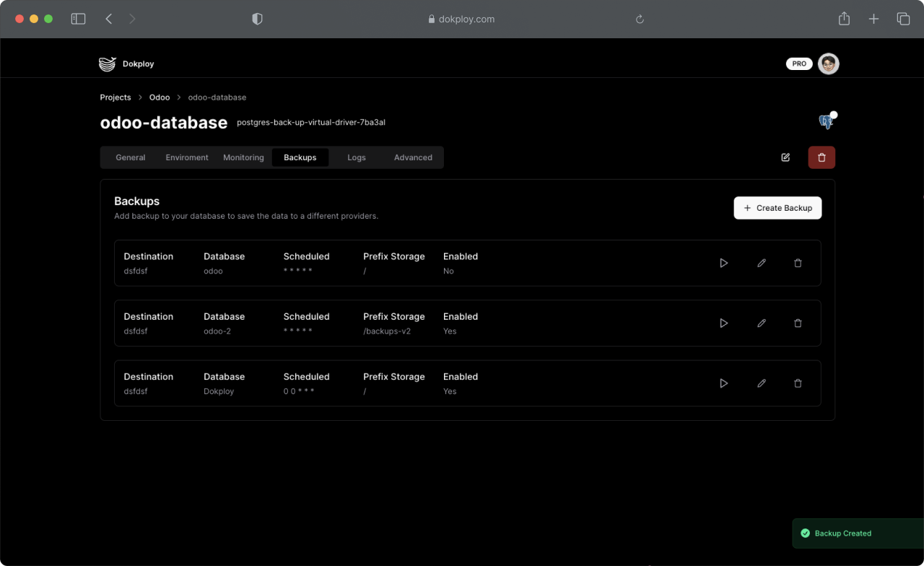Click the Create Backup button
This screenshot has width=924, height=566.
777,208
